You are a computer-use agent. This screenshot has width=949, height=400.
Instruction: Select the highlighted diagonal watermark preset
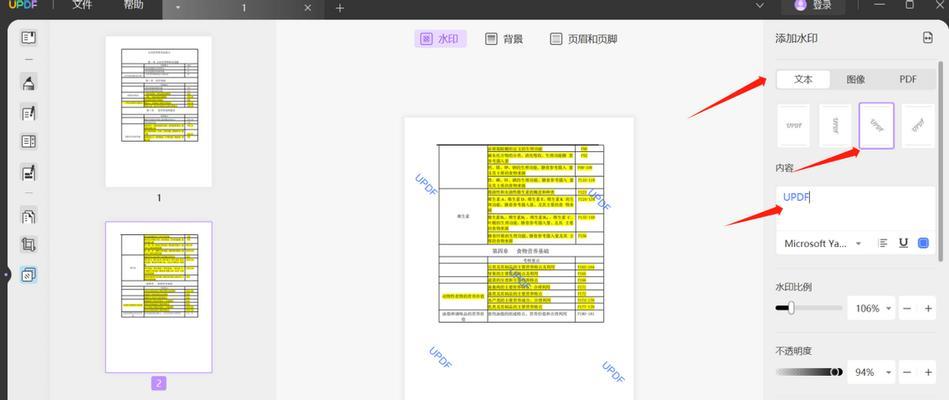point(876,126)
